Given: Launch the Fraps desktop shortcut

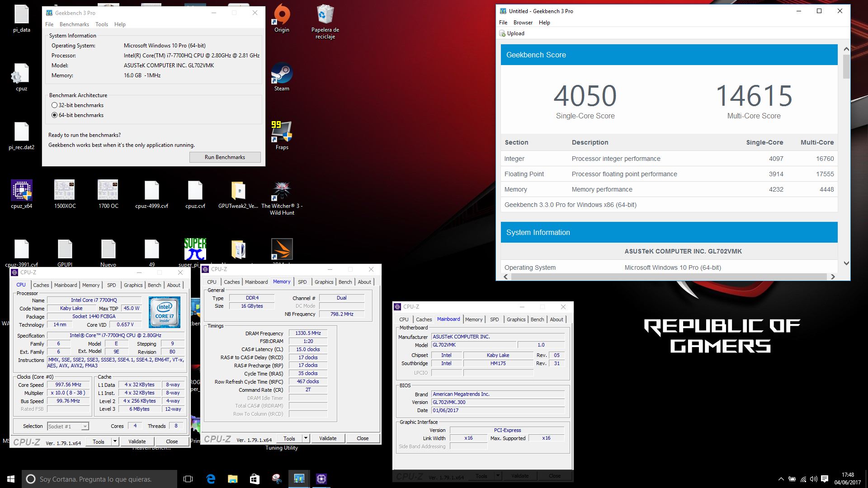Looking at the screenshot, I should 282,135.
